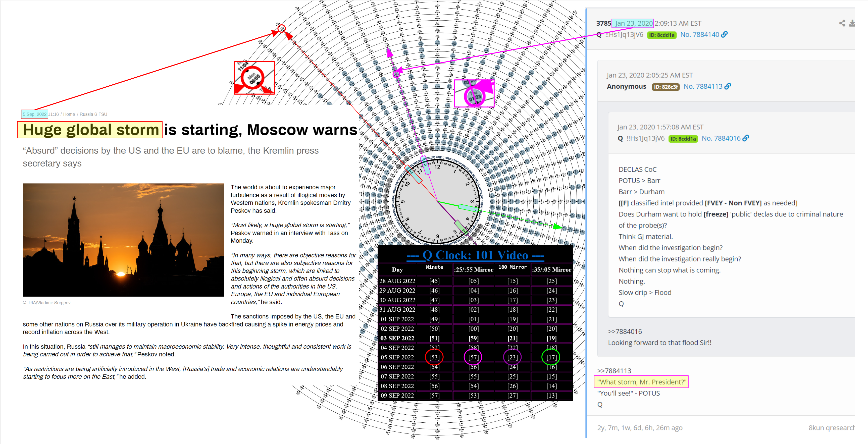Click the [17] :35/:05 mirror cell for 05 SEP
868x444 pixels.
[x=551, y=357]
